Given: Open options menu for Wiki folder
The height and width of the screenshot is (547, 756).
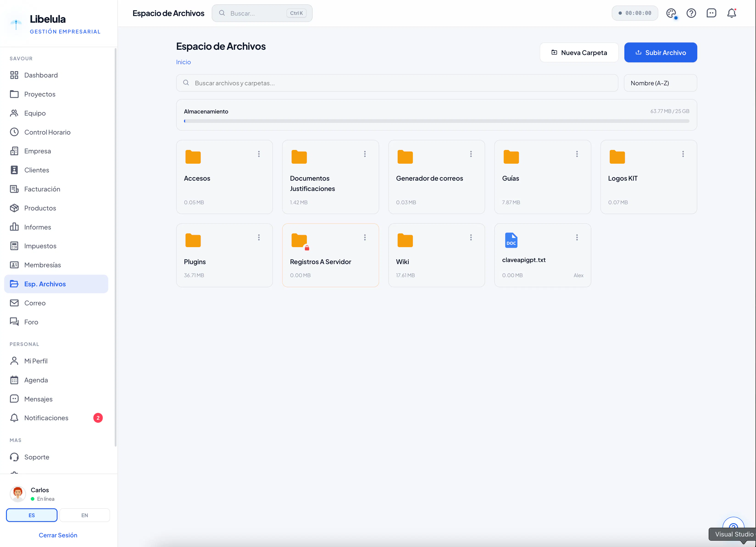Looking at the screenshot, I should pyautogui.click(x=471, y=237).
